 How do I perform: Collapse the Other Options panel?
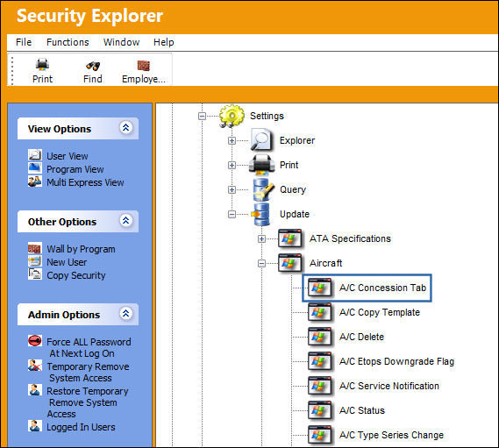point(126,221)
